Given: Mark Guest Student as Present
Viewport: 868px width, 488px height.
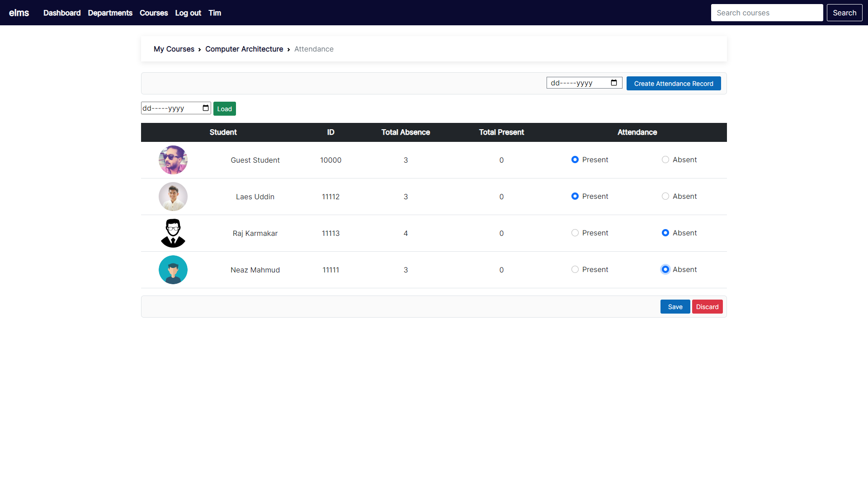Looking at the screenshot, I should coord(575,160).
